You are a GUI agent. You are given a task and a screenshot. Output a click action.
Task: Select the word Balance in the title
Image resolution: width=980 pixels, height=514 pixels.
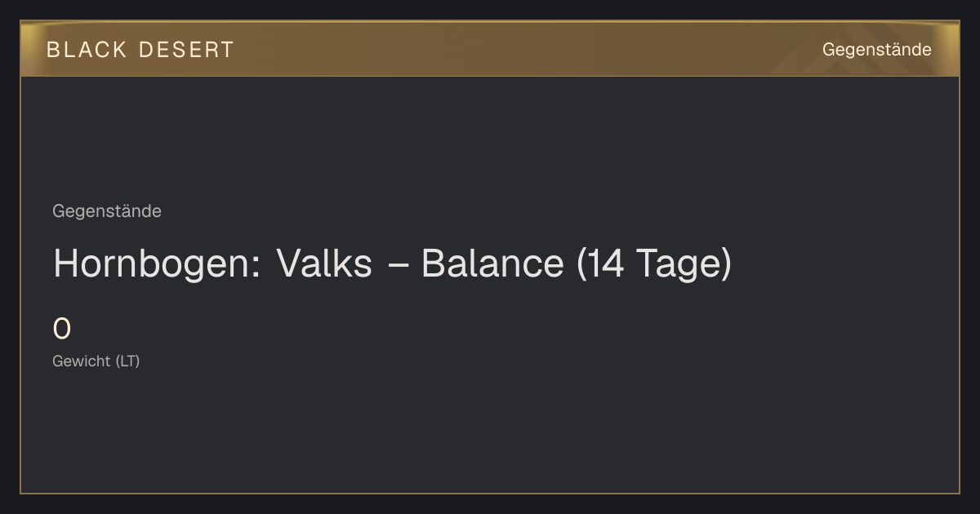tap(492, 264)
